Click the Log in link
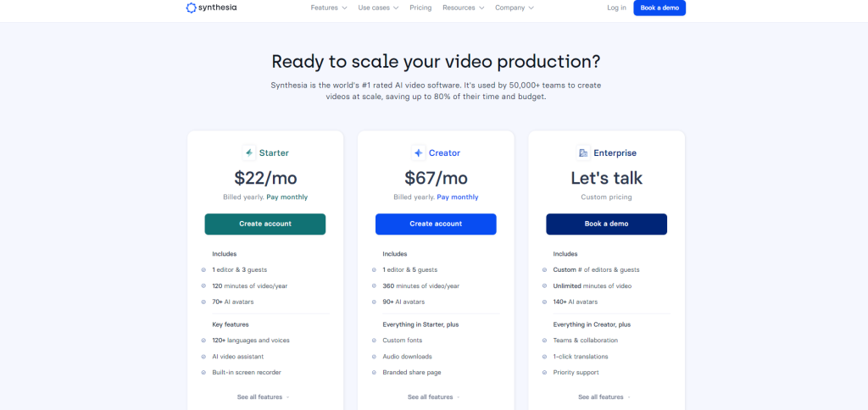 617,8
